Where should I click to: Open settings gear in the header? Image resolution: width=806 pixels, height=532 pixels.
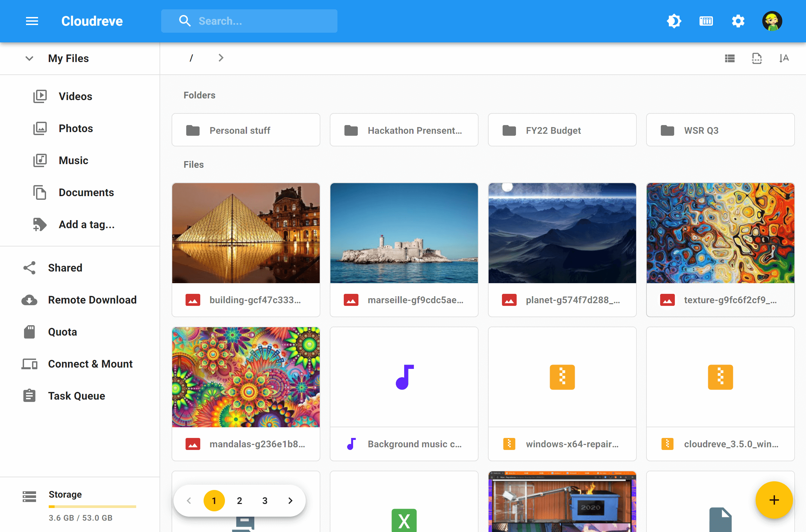coord(738,21)
